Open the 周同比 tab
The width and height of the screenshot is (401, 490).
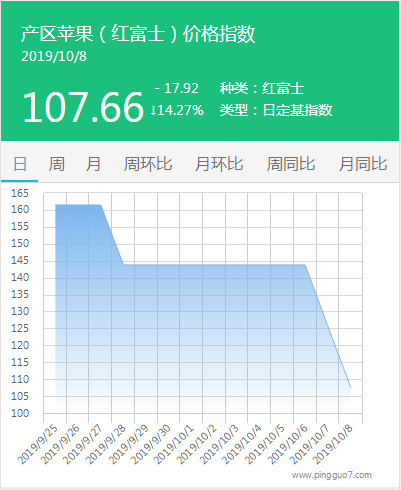tap(291, 164)
